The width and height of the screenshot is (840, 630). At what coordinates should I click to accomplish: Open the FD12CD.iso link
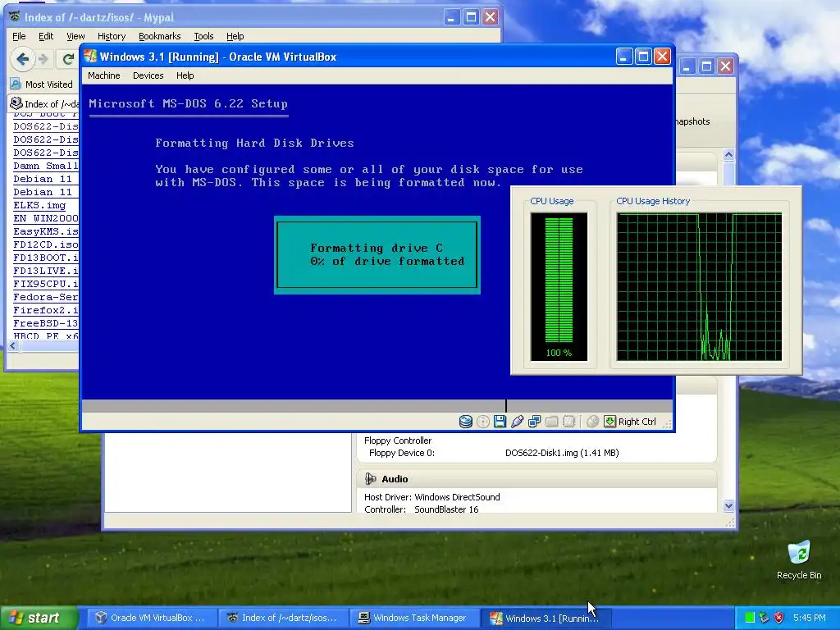[46, 244]
